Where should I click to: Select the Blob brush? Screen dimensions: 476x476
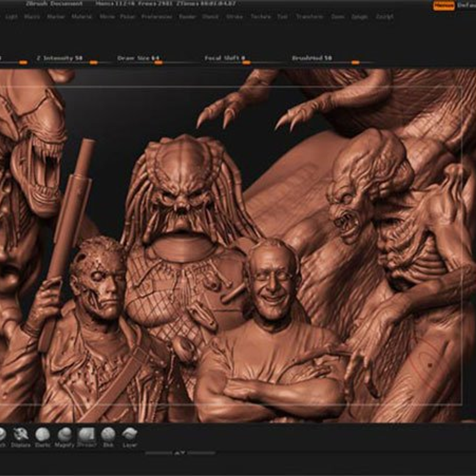[108, 437]
